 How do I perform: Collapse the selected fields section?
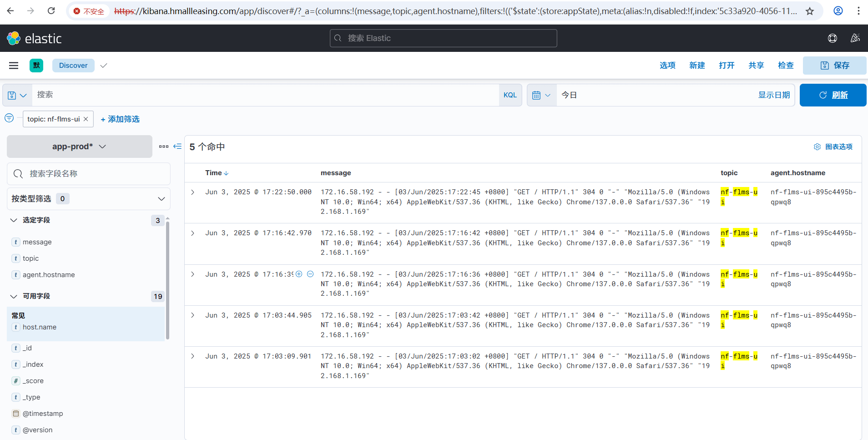[x=14, y=220]
